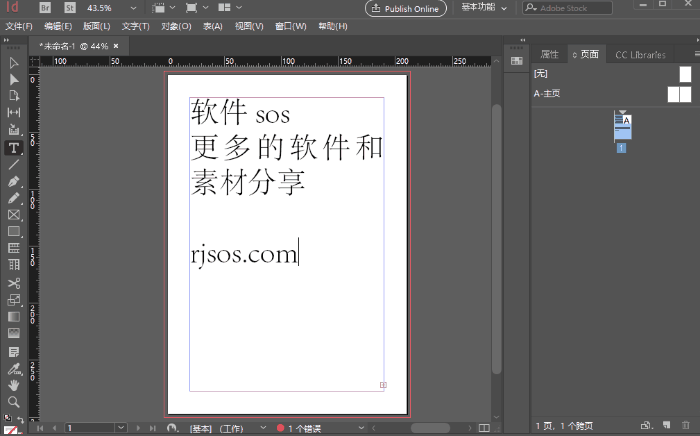Open 编辑(E) menu

pos(58,26)
